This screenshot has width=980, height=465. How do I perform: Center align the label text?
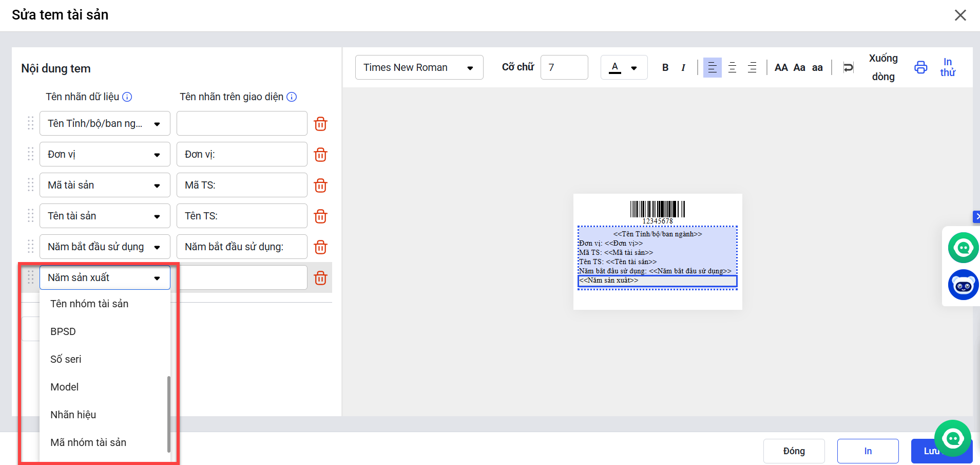click(x=732, y=67)
